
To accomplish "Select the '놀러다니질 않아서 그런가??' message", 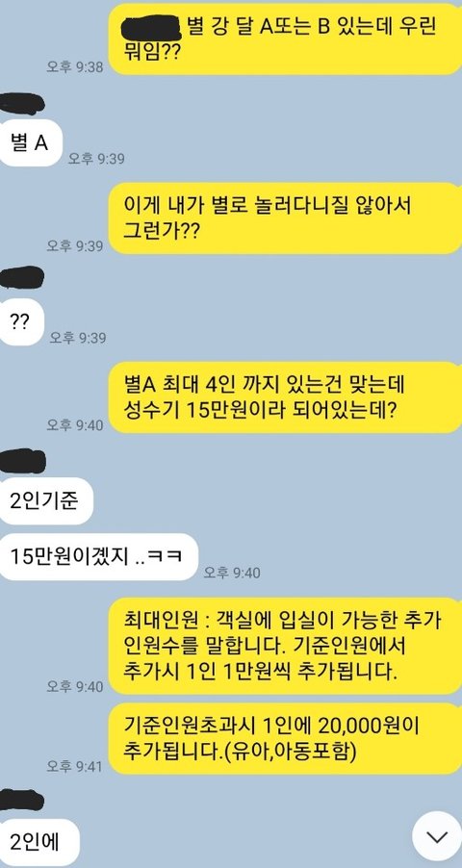I will (285, 218).
